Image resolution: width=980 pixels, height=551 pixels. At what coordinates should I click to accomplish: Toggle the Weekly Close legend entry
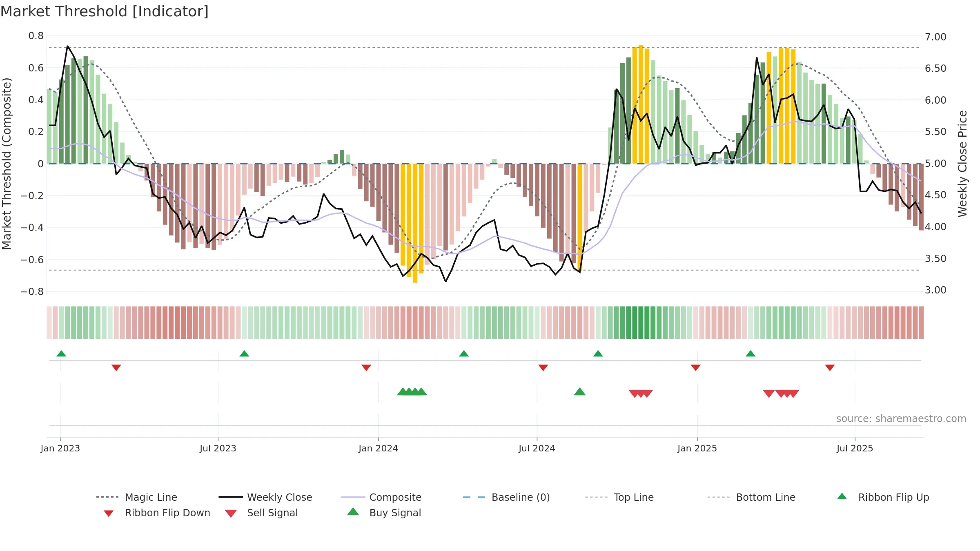265,497
